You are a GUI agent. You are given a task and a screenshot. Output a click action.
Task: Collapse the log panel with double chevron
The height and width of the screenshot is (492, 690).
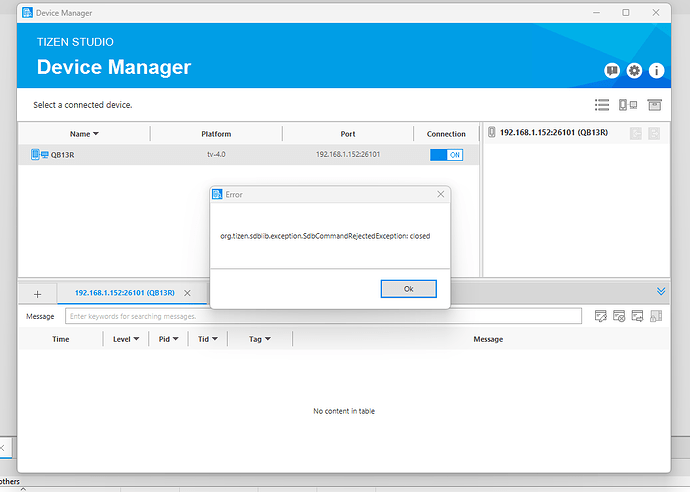[x=661, y=291]
